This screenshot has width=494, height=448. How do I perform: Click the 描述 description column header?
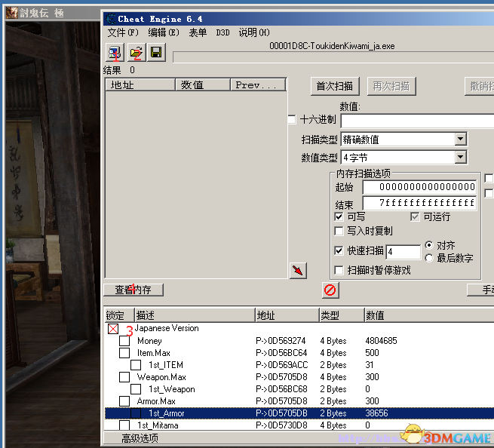195,315
